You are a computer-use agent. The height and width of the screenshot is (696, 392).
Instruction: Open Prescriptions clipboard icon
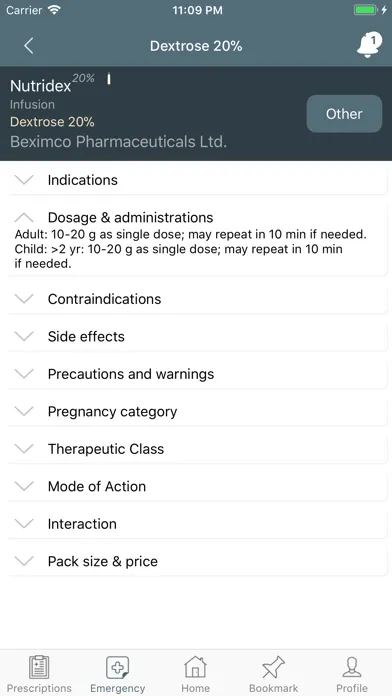coord(39,667)
